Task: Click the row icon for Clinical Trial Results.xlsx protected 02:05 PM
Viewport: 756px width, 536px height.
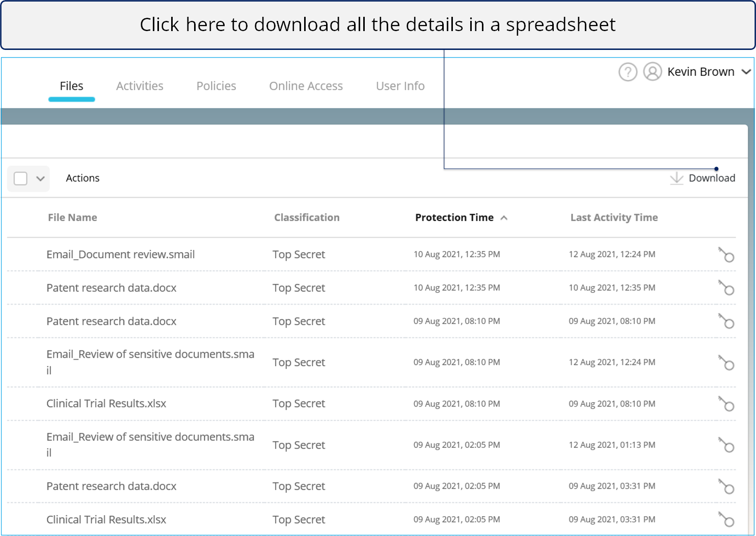Action: pyautogui.click(x=726, y=519)
